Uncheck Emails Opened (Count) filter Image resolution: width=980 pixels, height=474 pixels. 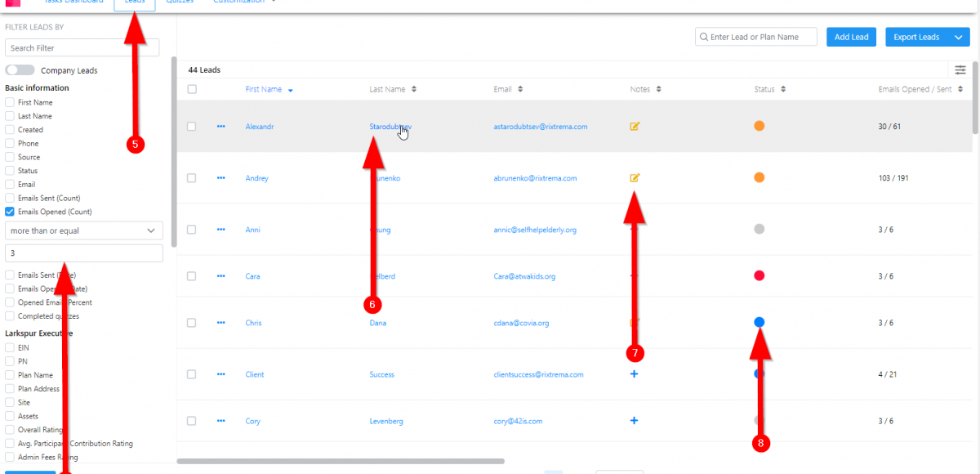pyautogui.click(x=10, y=212)
